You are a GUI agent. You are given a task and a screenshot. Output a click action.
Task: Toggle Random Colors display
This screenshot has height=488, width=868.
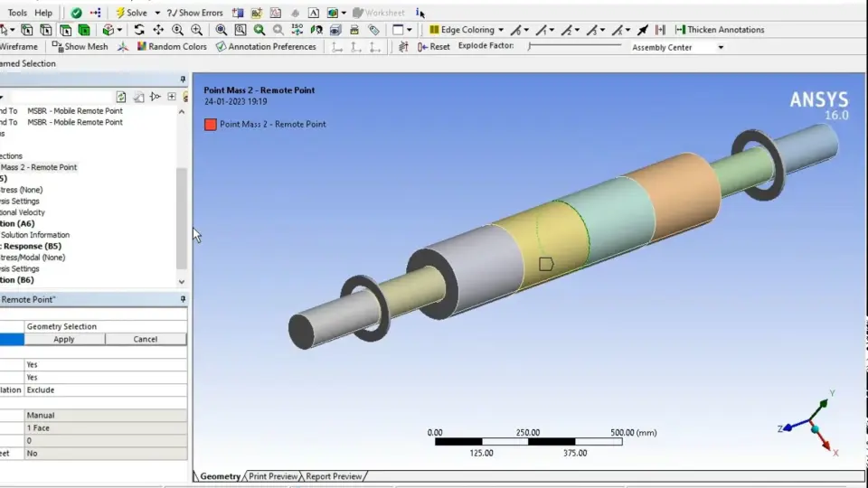pyautogui.click(x=172, y=46)
